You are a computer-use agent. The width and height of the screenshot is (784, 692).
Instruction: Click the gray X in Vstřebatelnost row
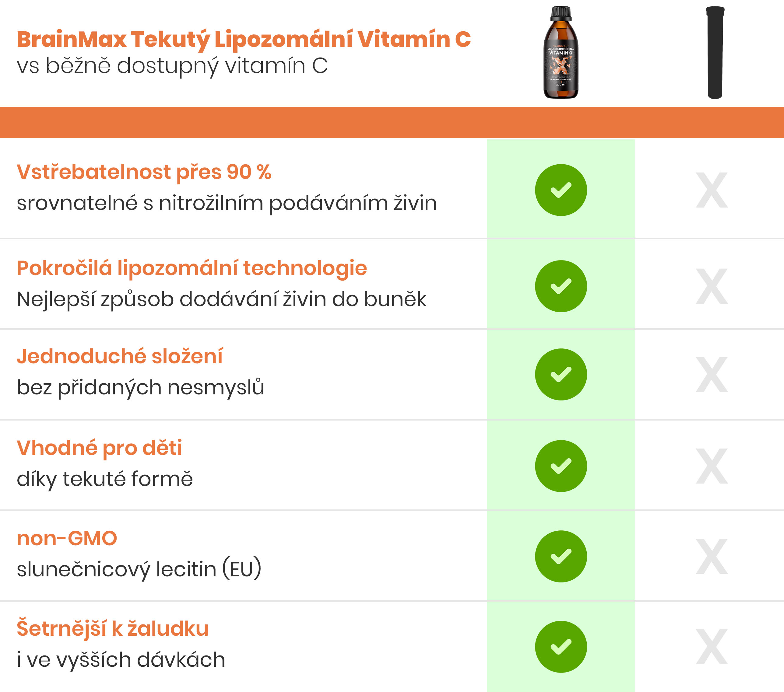point(712,190)
